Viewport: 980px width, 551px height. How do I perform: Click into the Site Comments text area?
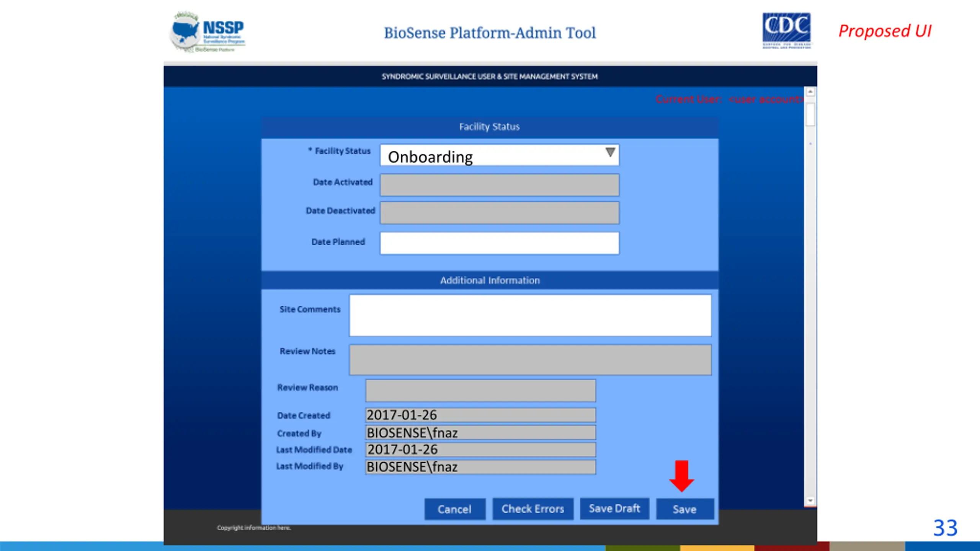click(x=530, y=315)
